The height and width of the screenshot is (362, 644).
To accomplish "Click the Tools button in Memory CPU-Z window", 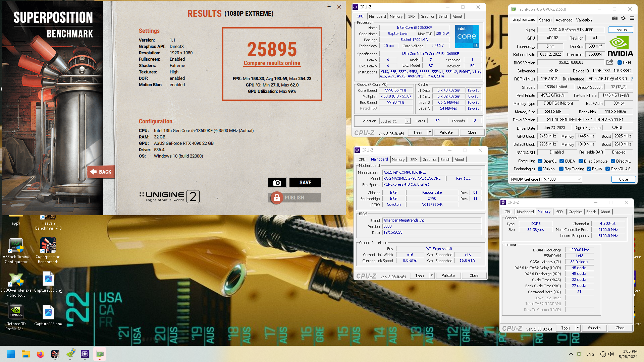I will pyautogui.click(x=566, y=328).
